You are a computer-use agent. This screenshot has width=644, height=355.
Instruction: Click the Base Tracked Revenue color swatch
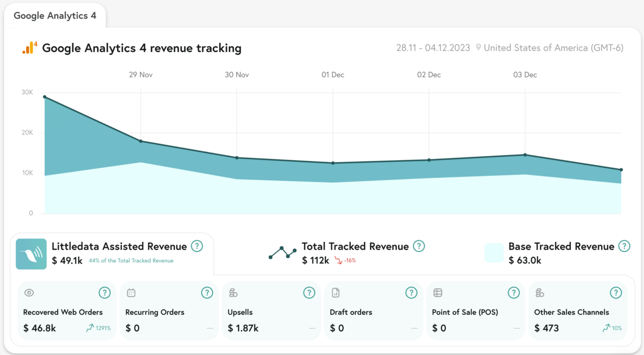(494, 253)
